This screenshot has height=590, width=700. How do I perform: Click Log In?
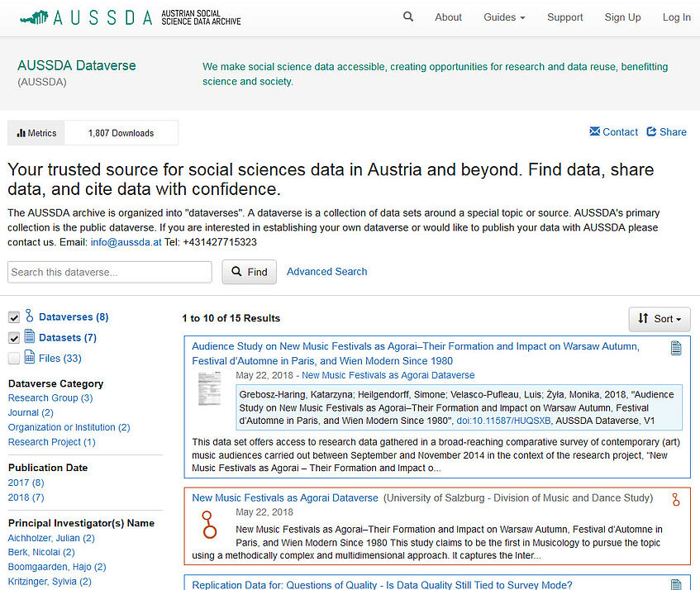(676, 17)
